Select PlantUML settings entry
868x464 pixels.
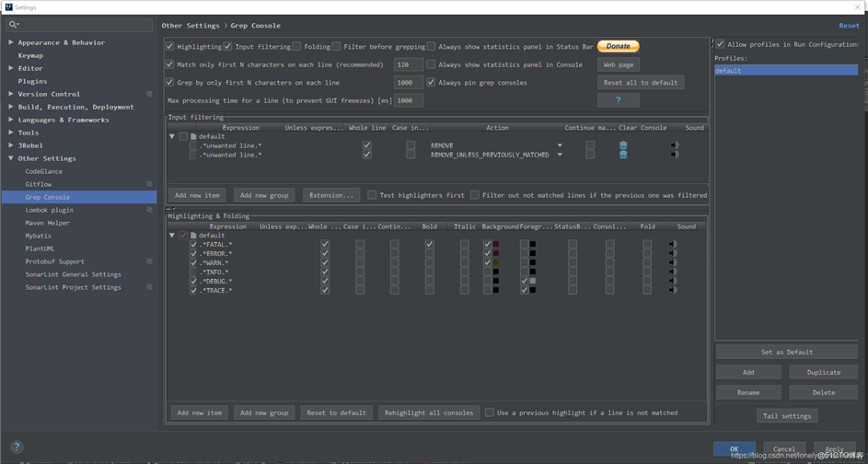(x=40, y=249)
